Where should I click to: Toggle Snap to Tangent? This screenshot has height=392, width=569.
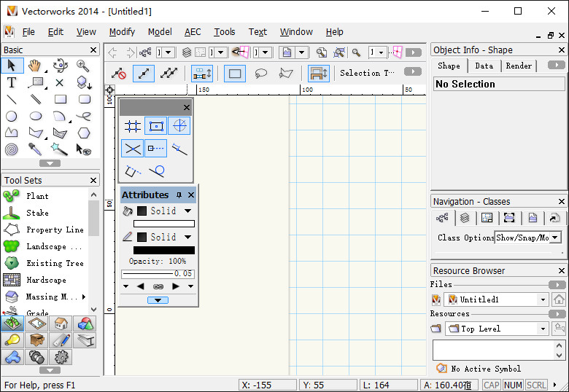click(157, 170)
